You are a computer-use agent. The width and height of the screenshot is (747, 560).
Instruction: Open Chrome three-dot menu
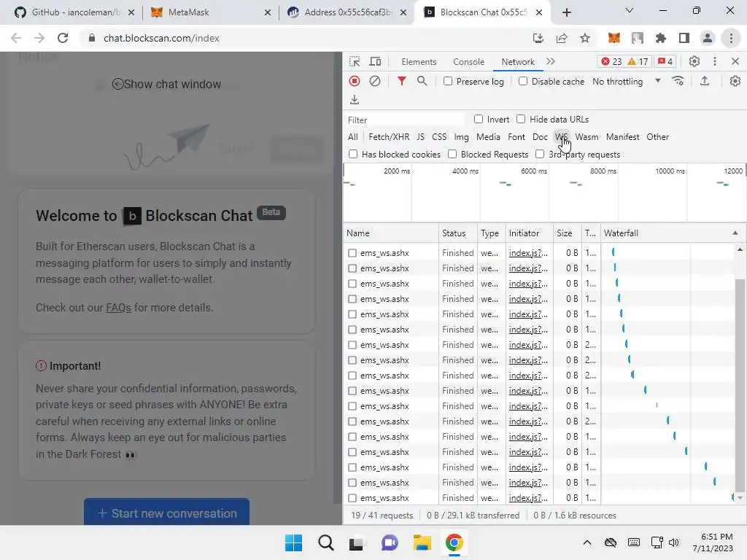coord(731,38)
